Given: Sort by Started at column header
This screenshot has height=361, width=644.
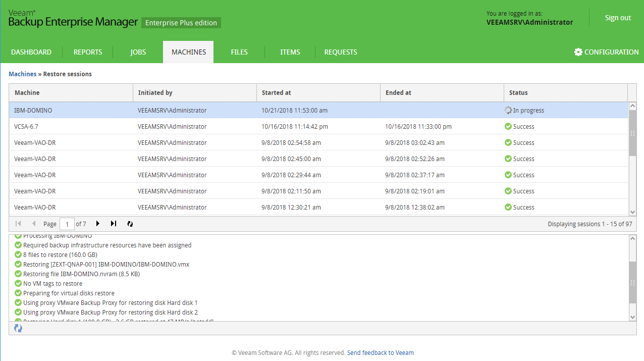Looking at the screenshot, I should (x=318, y=93).
